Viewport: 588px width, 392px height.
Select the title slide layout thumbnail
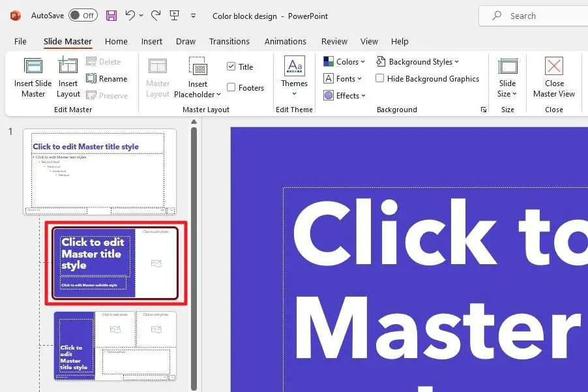pos(115,263)
